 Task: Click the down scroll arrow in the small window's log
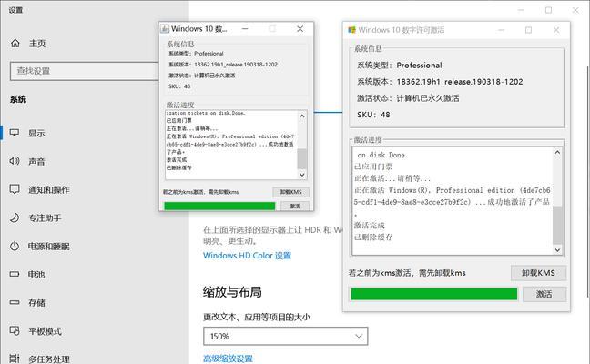(302, 175)
